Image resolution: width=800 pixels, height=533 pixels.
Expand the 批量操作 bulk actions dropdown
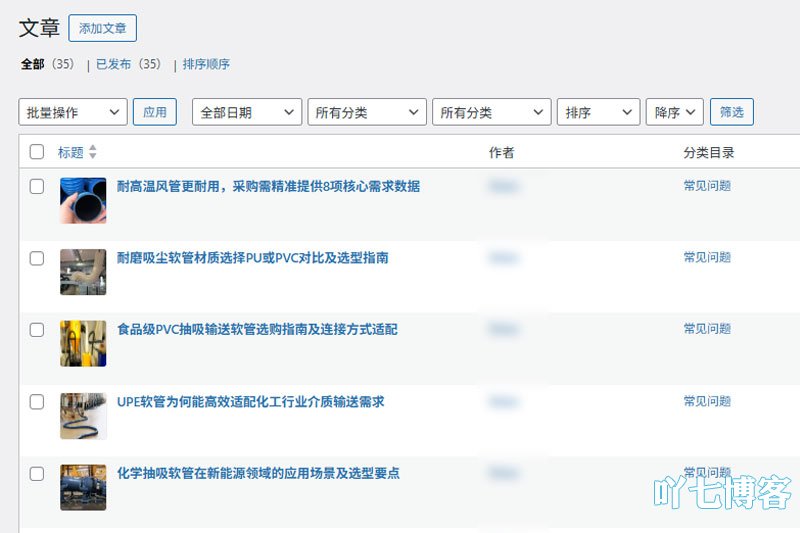coord(73,112)
